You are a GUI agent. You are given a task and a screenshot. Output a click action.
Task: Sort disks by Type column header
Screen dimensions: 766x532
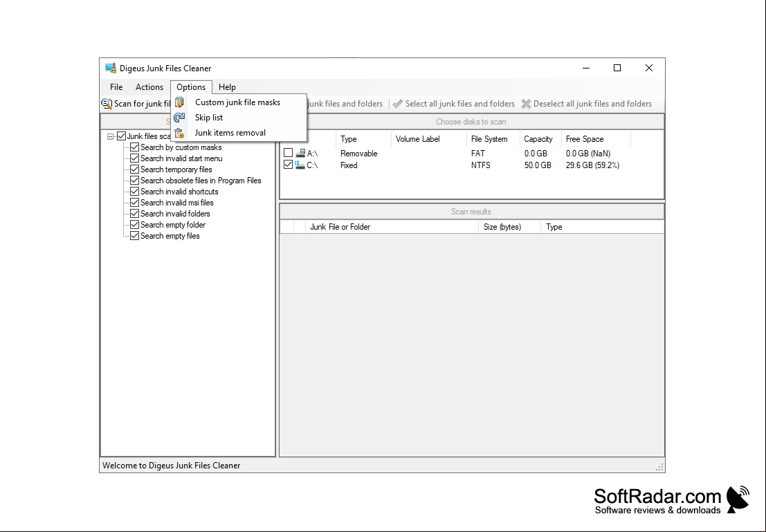363,139
